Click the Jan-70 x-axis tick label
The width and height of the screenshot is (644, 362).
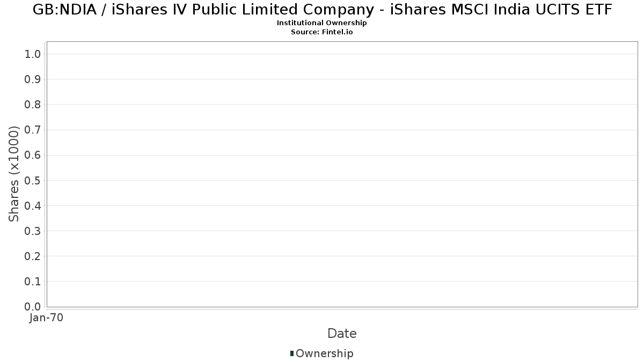click(47, 318)
